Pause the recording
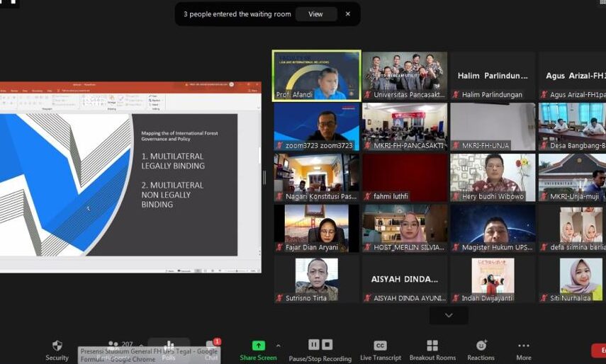606x364 pixels. point(314,344)
